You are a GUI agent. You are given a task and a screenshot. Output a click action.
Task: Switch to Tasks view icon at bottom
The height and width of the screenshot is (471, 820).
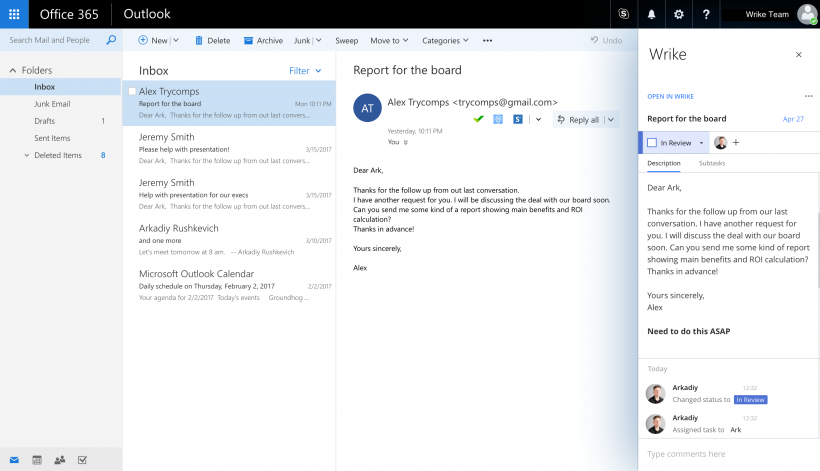pyautogui.click(x=82, y=460)
